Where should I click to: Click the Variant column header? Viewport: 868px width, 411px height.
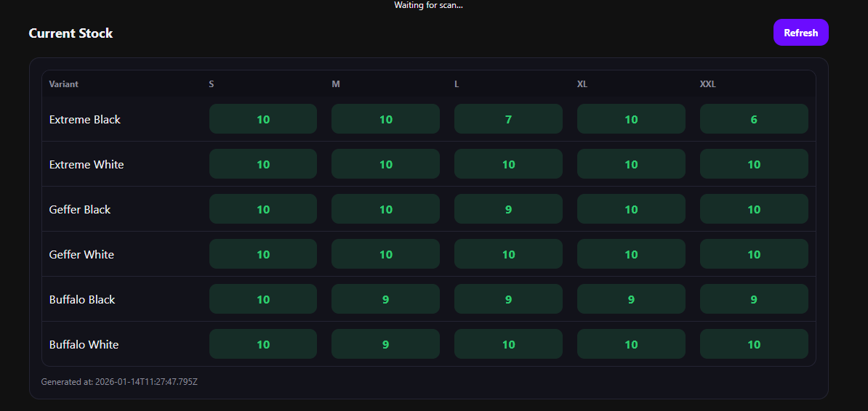click(x=64, y=84)
